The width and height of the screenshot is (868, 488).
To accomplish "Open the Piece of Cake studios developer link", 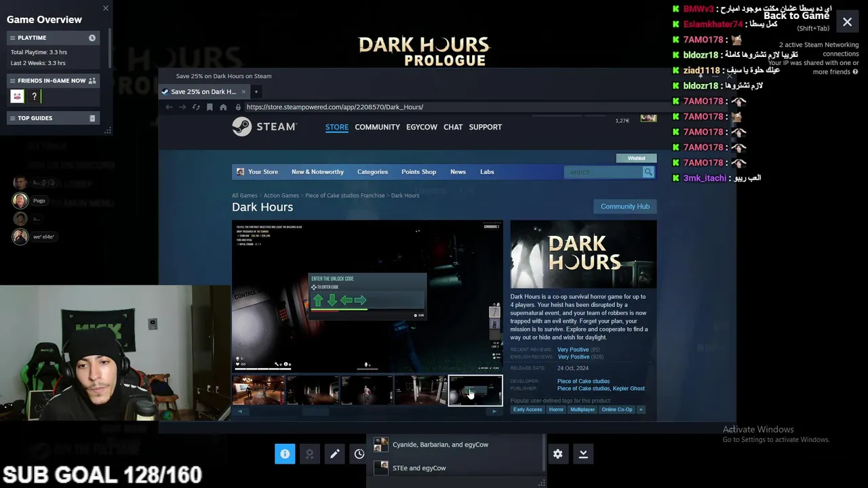I will click(583, 381).
